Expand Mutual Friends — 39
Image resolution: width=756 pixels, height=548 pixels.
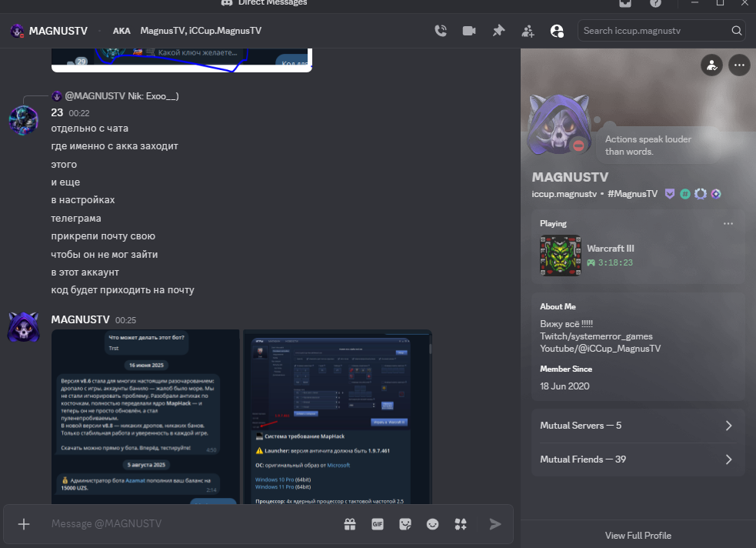(638, 459)
